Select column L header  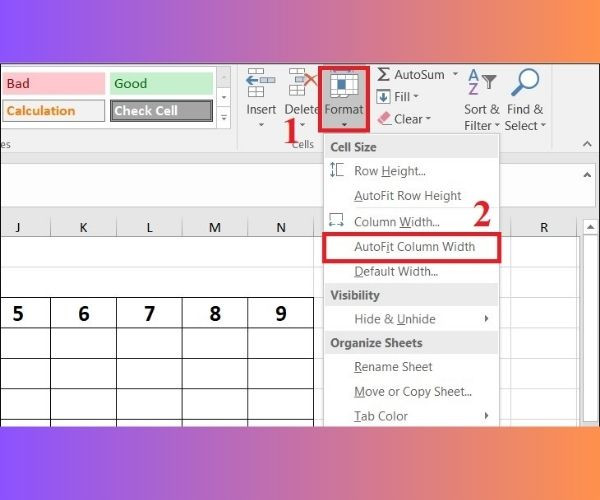click(x=149, y=227)
